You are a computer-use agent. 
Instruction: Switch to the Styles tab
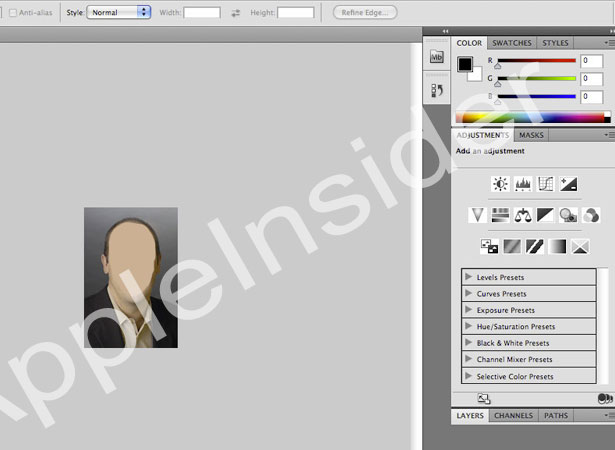pyautogui.click(x=555, y=43)
